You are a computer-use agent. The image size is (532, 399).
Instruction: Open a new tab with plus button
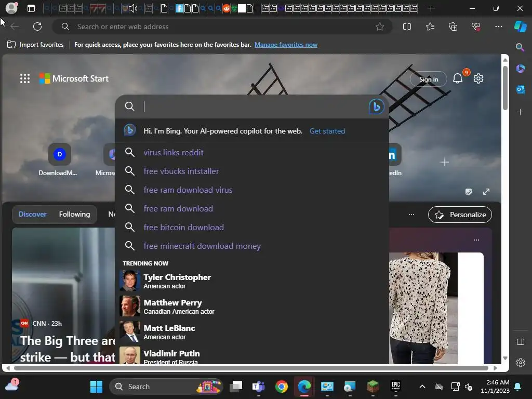(x=431, y=8)
